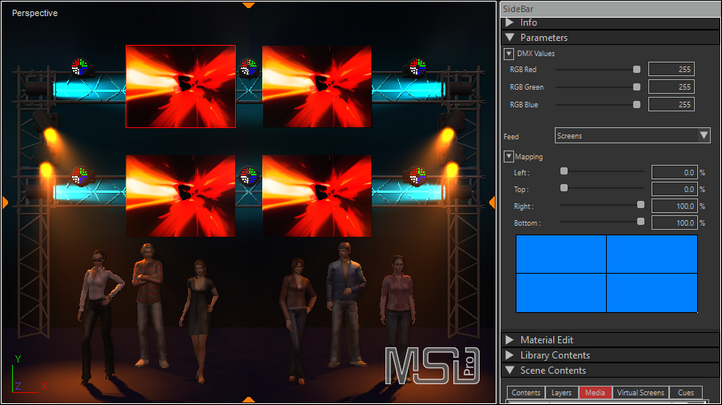722x405 pixels.
Task: Select bottom-right blue mapping preview quadrant
Action: tap(652, 293)
